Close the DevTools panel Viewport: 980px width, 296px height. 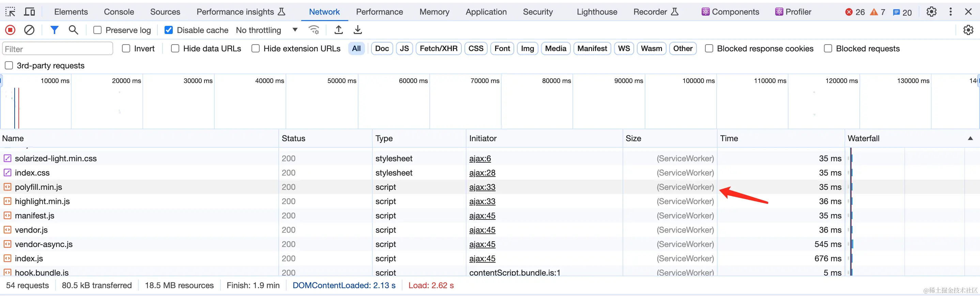point(969,12)
